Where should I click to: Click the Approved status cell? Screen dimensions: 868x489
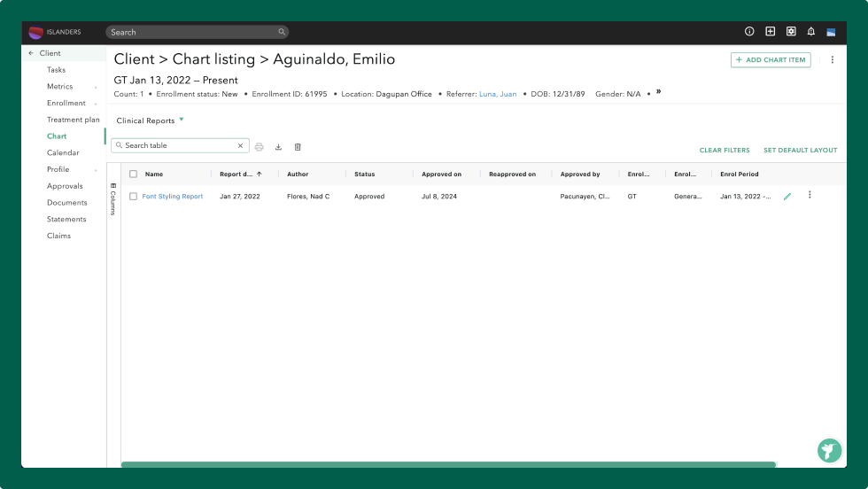click(x=369, y=196)
